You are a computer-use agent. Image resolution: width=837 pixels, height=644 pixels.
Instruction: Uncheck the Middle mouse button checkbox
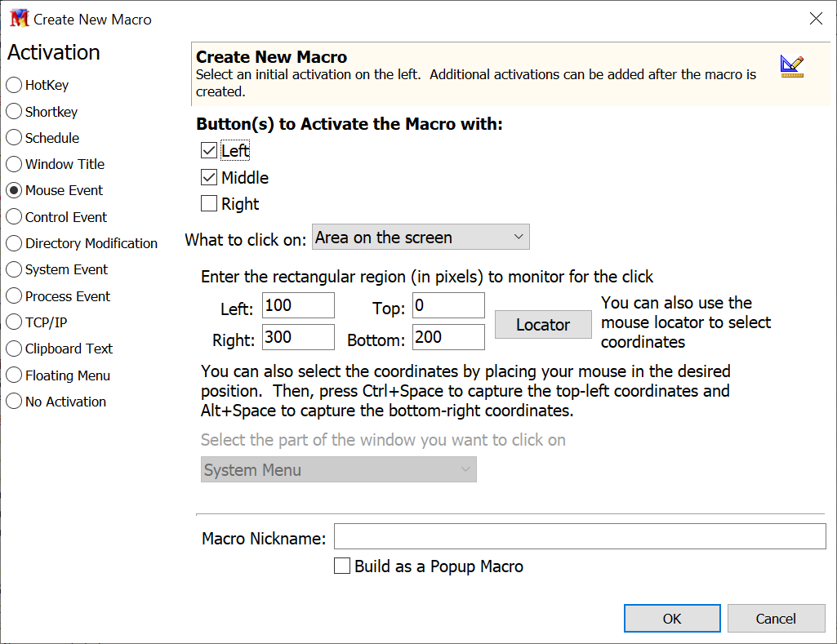209,178
